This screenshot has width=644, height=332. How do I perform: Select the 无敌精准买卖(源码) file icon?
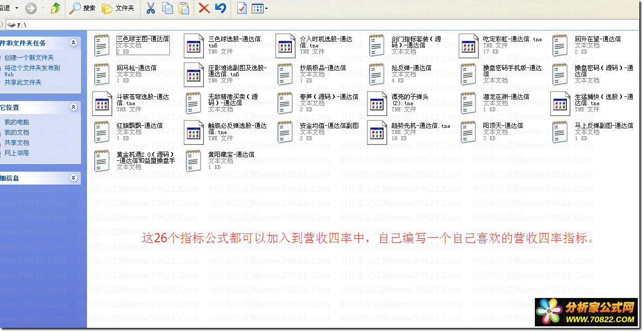click(194, 103)
